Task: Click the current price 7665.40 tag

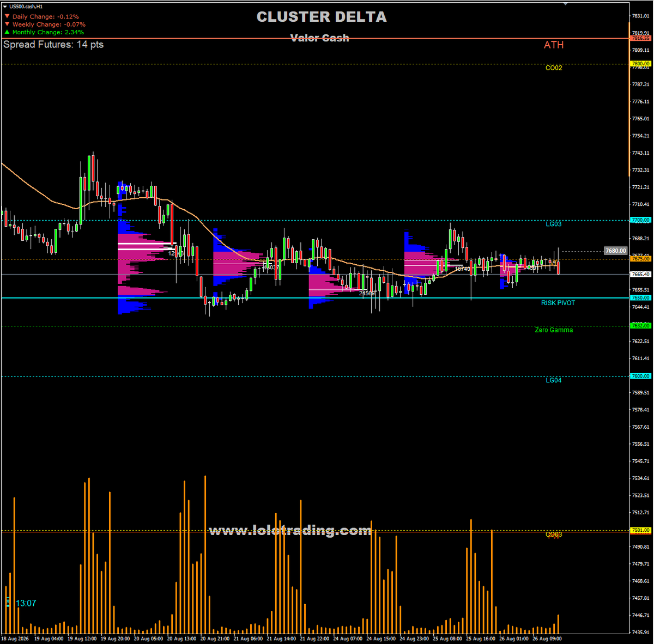Action: pyautogui.click(x=640, y=274)
